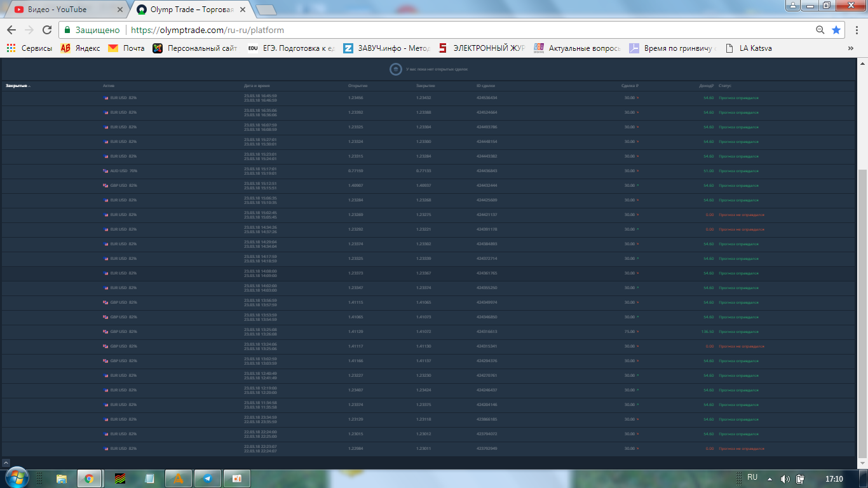Viewport: 868px width, 488px height.
Task: Bookmark the page with the star icon
Action: coord(836,30)
